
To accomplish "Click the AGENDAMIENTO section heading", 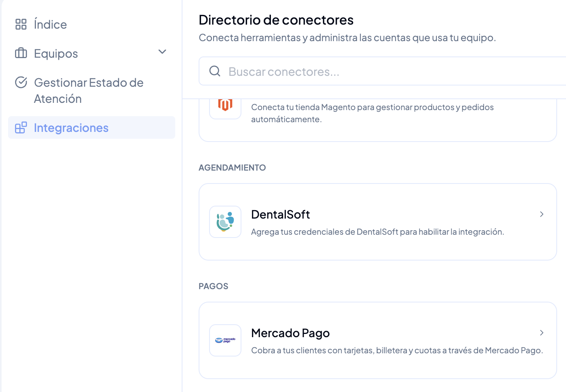I will (x=232, y=168).
